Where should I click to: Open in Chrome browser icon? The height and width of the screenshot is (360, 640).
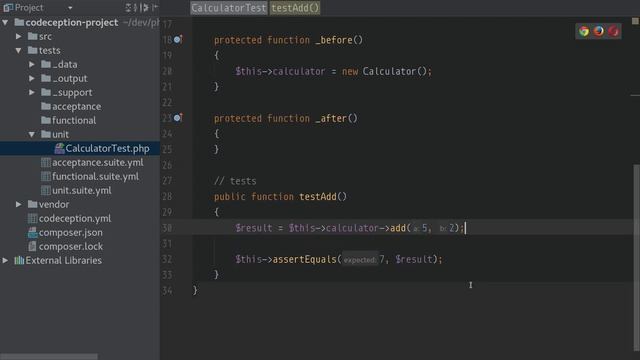[x=584, y=31]
